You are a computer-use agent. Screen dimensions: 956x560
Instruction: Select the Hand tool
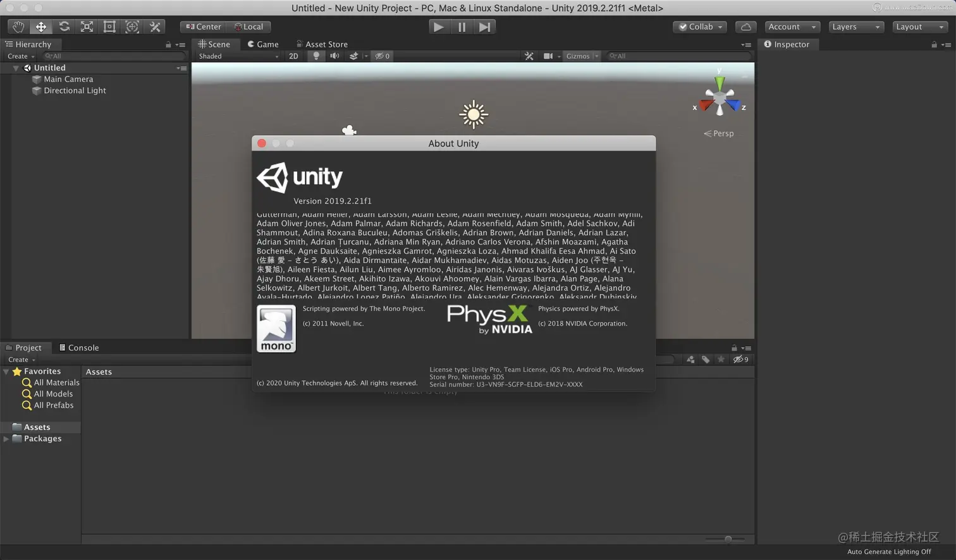tap(18, 27)
